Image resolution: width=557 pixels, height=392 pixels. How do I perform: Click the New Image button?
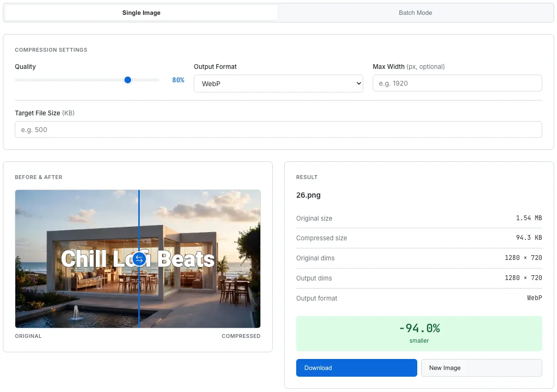(x=481, y=368)
